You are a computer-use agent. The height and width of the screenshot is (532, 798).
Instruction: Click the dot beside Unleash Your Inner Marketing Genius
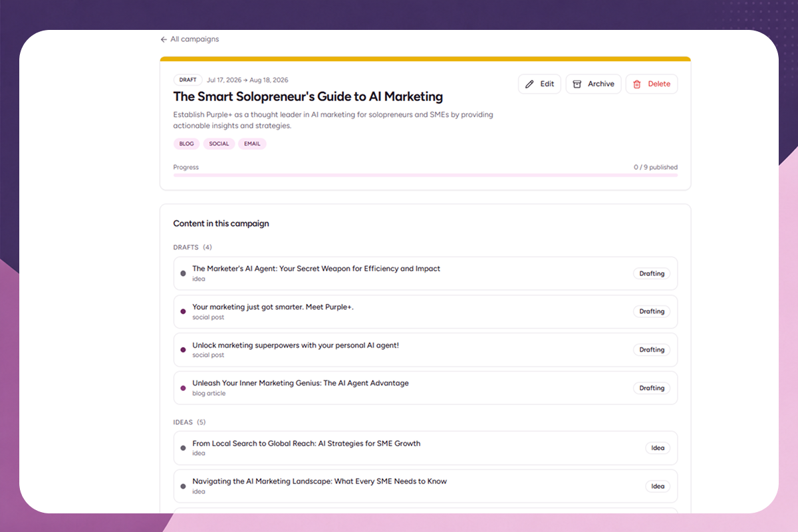pyautogui.click(x=183, y=388)
